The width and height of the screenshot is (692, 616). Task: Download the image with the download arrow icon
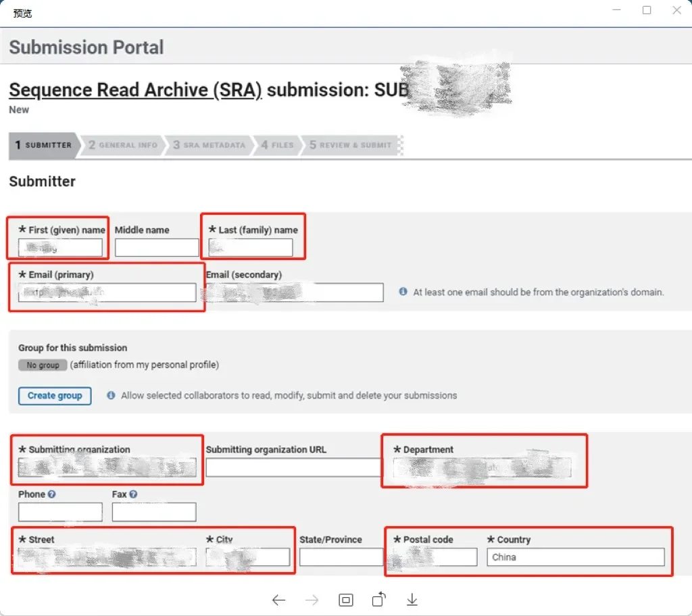pos(412,600)
